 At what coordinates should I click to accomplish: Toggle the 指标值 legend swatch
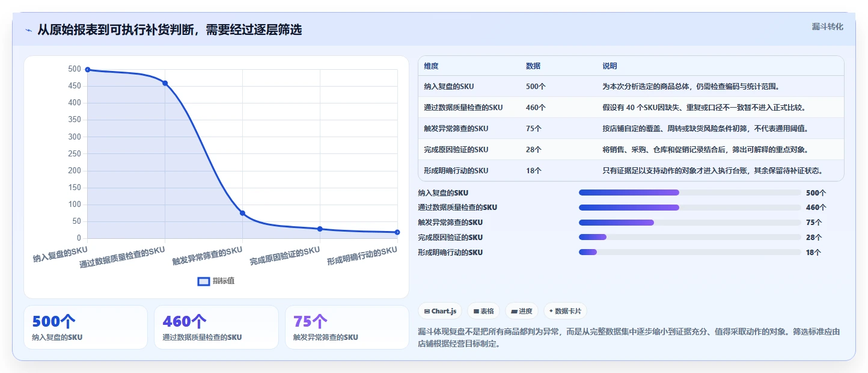click(x=204, y=281)
